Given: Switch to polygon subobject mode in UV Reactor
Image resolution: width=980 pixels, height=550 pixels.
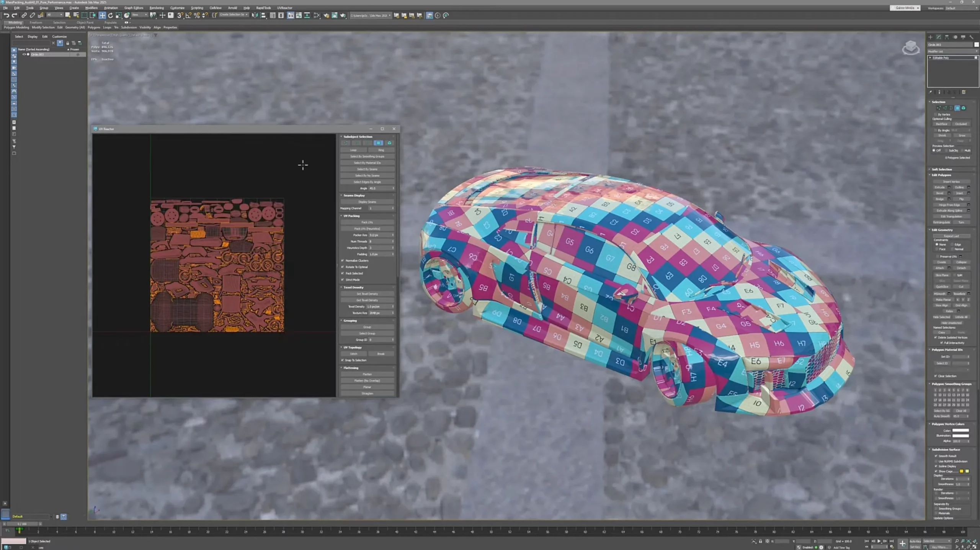Looking at the screenshot, I should pos(378,143).
